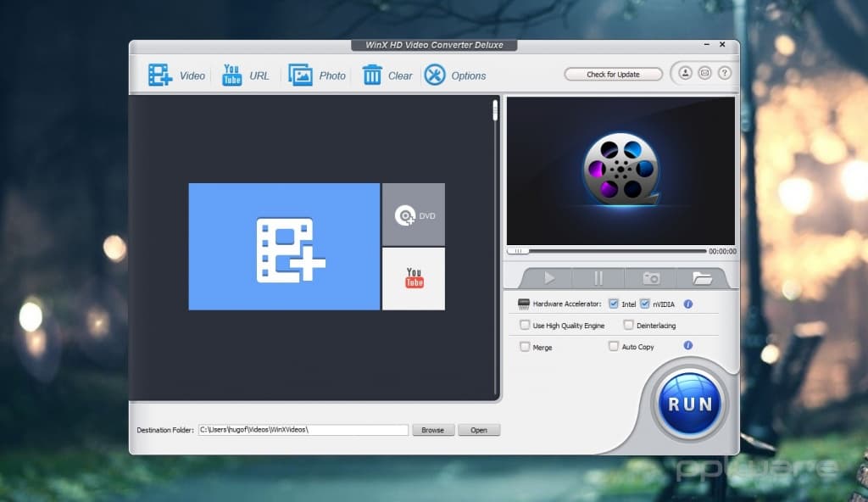Viewport: 868px width, 502px height.
Task: Check the Merge option
Action: [x=524, y=346]
